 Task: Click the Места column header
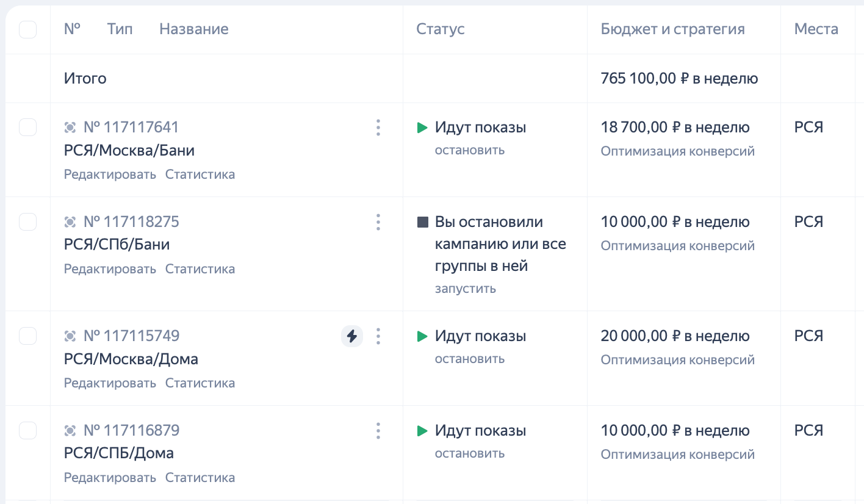pos(816,29)
